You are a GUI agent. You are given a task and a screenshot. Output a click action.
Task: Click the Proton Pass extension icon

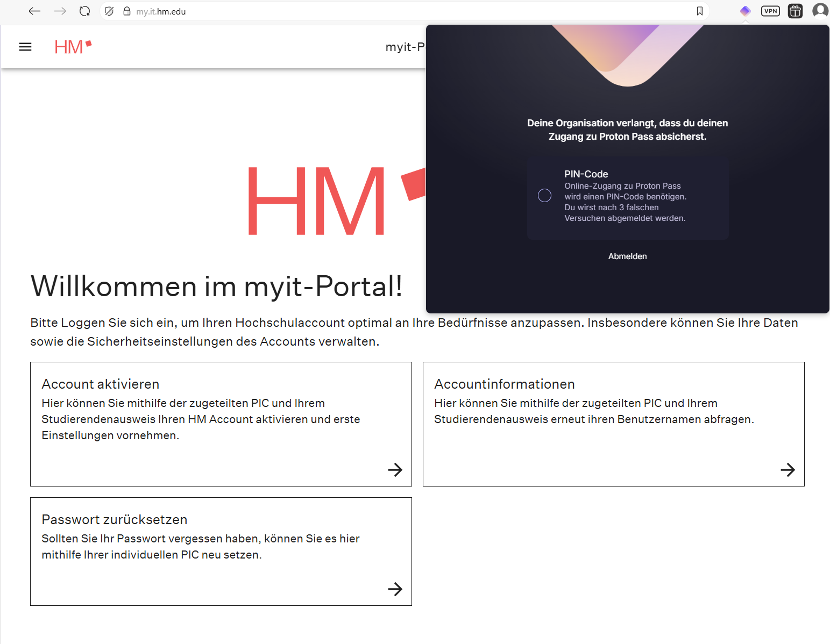[x=745, y=11]
